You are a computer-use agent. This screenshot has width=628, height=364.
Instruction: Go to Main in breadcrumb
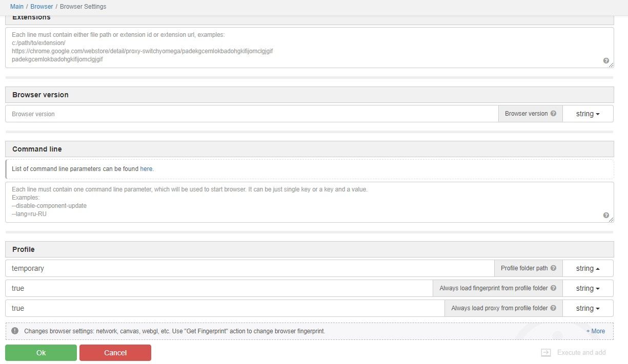pos(17,7)
